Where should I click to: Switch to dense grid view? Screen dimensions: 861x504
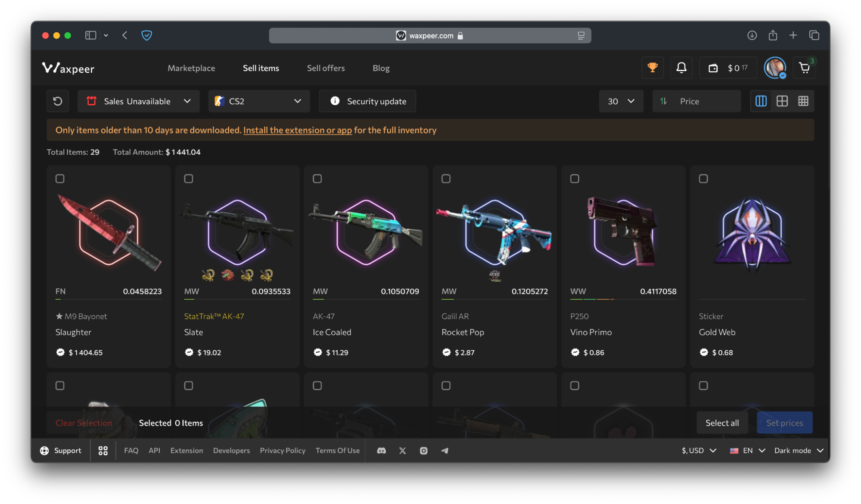tap(803, 101)
